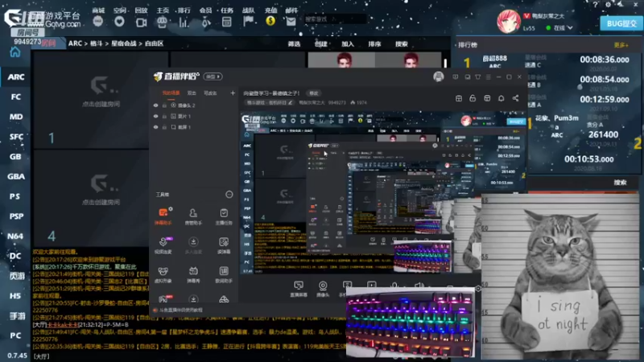Select the N64 platform in left sidebar
This screenshot has height=362, width=644.
(x=15, y=236)
